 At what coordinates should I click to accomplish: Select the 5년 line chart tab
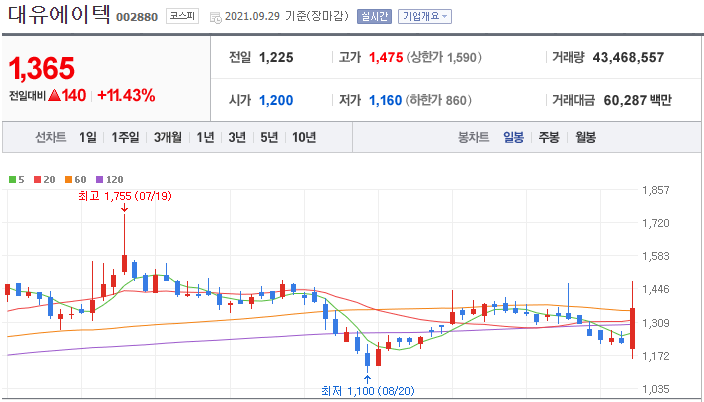269,137
